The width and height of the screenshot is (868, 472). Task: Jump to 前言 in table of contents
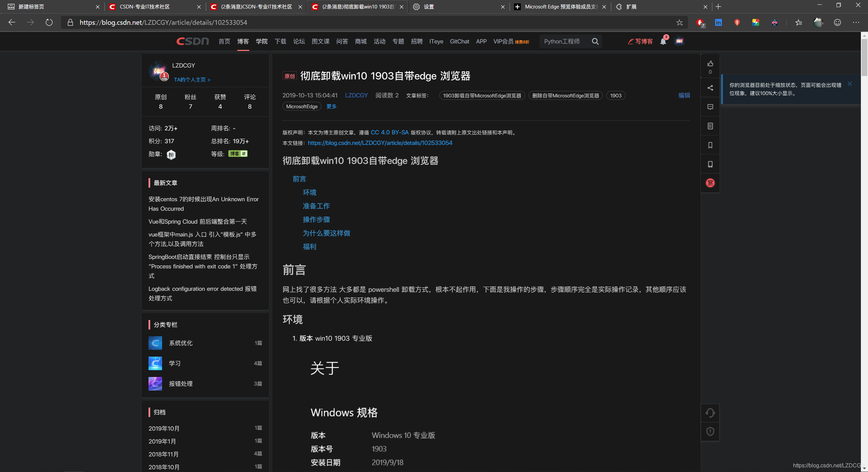point(299,179)
